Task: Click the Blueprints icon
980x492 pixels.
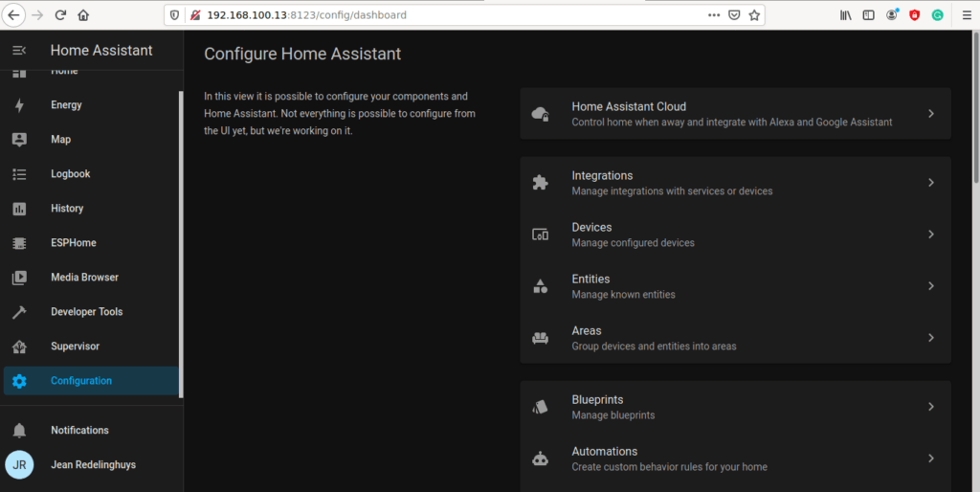Action: (540, 407)
